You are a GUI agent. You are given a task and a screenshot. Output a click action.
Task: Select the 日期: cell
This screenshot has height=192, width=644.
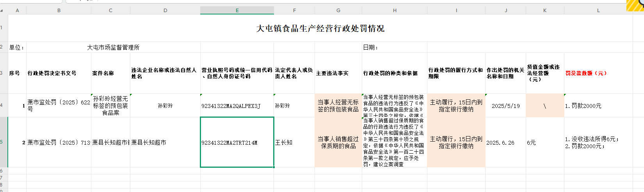pos(394,47)
